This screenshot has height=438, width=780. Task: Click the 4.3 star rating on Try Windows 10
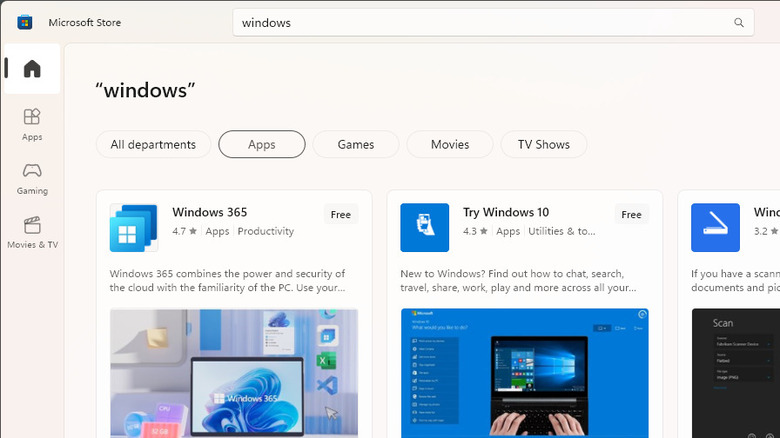click(x=475, y=231)
